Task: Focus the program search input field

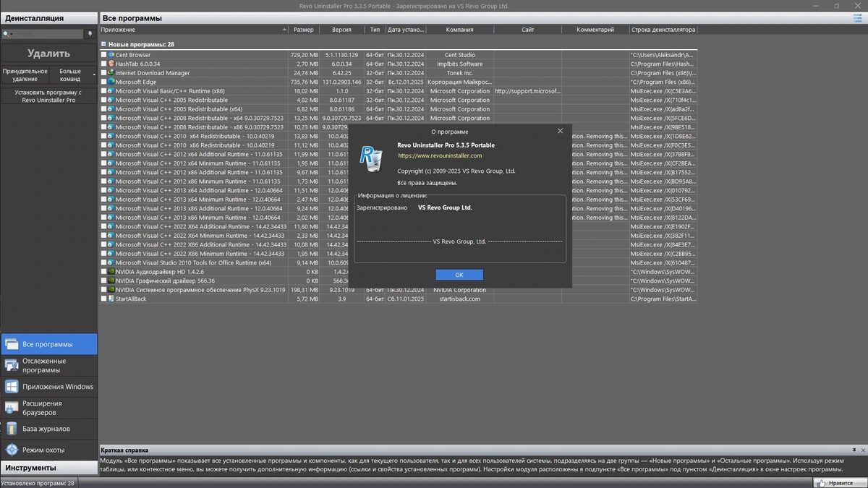Action: tap(48, 34)
